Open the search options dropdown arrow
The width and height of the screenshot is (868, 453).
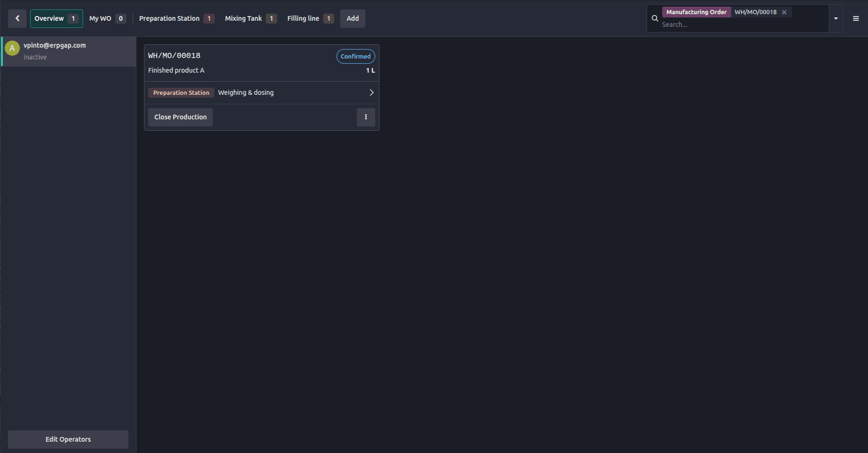tap(835, 18)
